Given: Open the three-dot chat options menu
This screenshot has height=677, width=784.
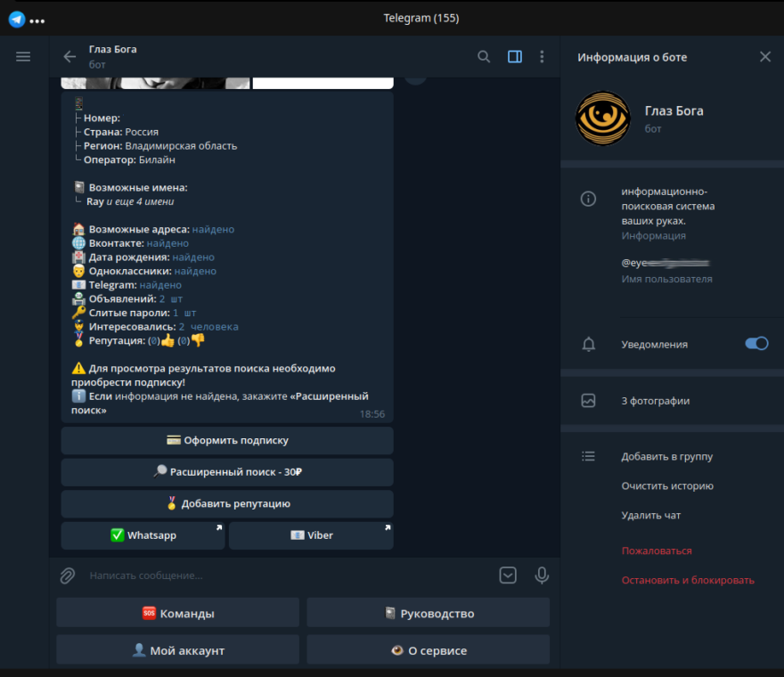Looking at the screenshot, I should (x=542, y=56).
